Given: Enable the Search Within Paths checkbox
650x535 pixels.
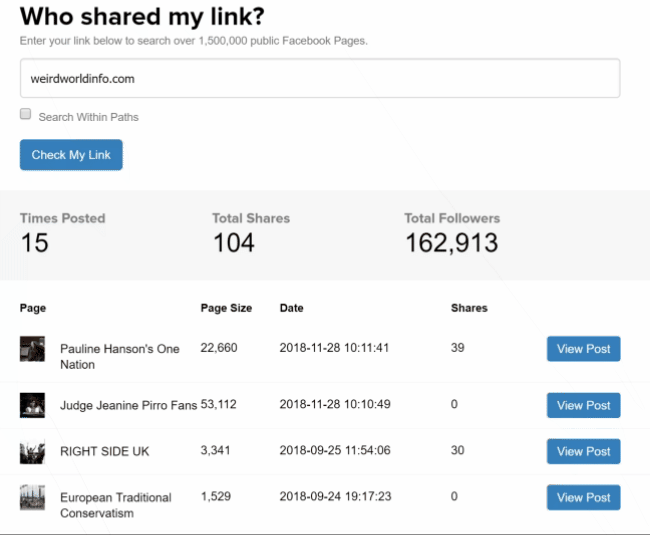Looking at the screenshot, I should pyautogui.click(x=25, y=114).
